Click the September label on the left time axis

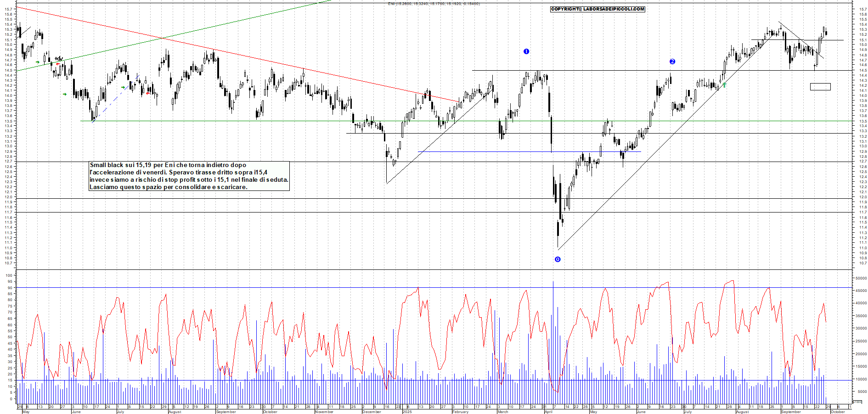click(x=226, y=412)
